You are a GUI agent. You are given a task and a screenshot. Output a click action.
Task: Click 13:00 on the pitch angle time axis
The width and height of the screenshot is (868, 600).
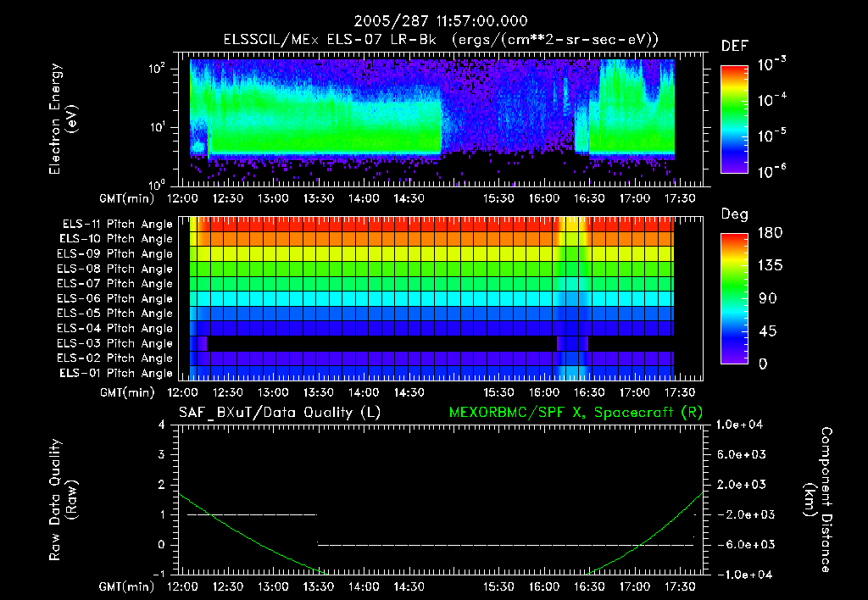point(273,392)
